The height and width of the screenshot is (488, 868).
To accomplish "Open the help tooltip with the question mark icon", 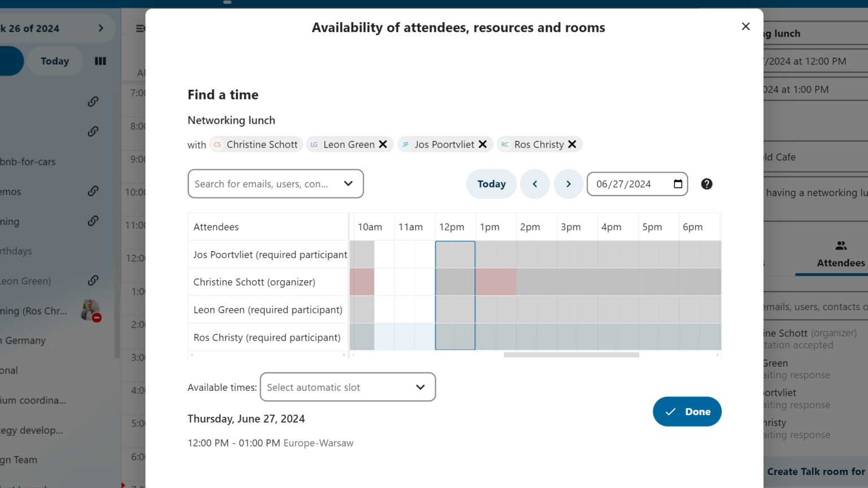I will point(706,184).
